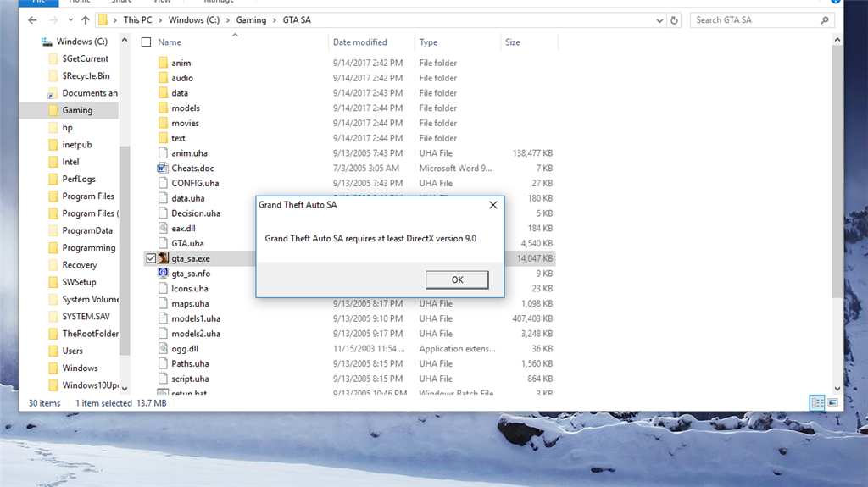
Task: Open the hp folder in sidebar
Action: click(67, 127)
